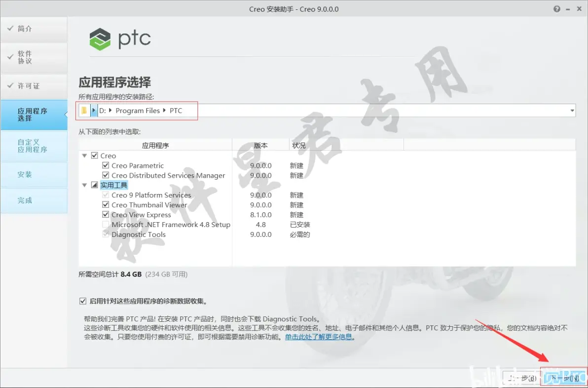The height and width of the screenshot is (388, 588).
Task: Click the help question mark icon
Action: pyautogui.click(x=557, y=9)
